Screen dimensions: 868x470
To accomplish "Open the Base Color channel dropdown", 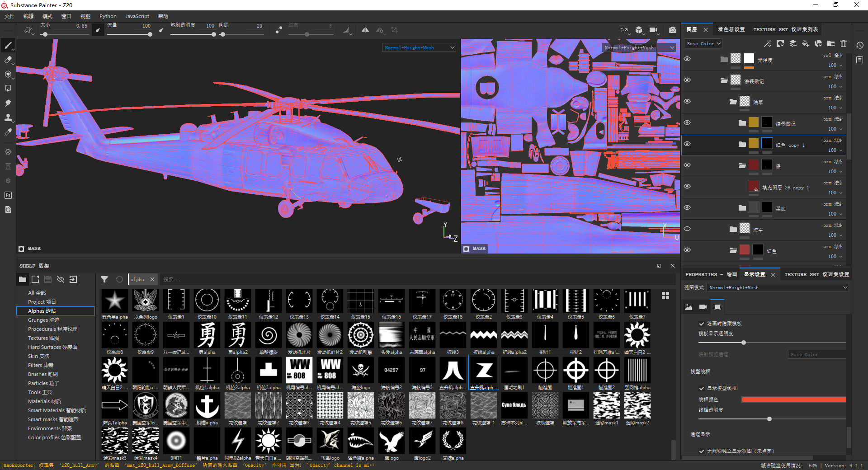I will pos(703,43).
